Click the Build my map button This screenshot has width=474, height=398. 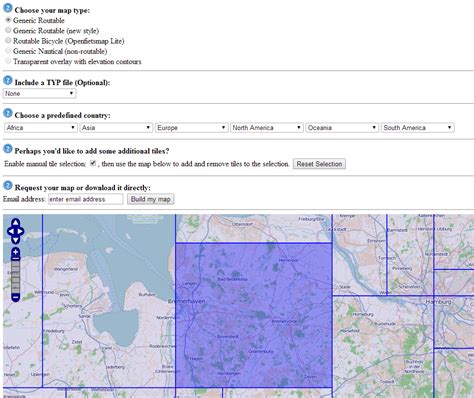[x=150, y=199]
